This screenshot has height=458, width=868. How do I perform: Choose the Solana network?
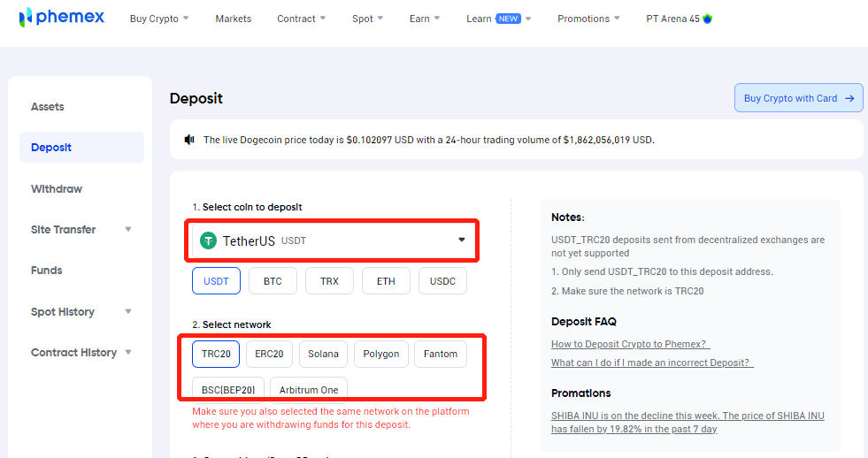(x=323, y=354)
